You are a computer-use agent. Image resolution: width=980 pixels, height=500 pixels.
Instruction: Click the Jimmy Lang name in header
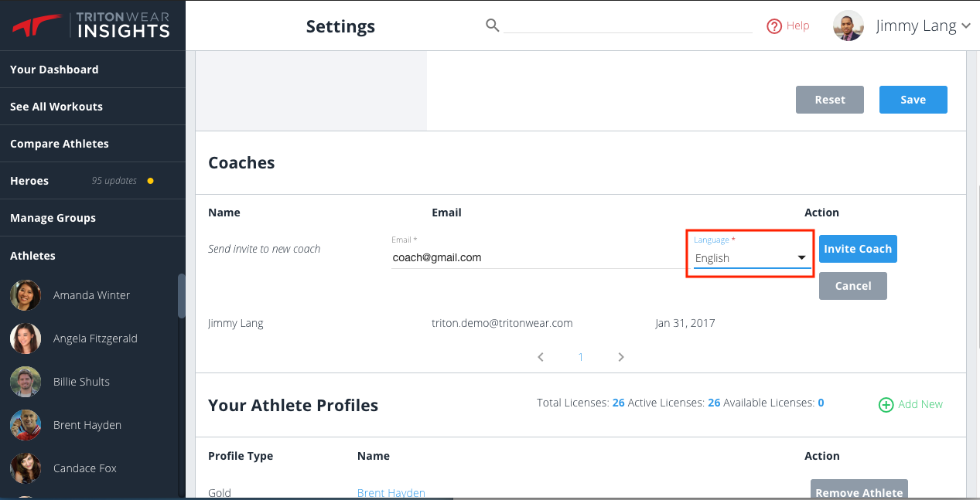coord(916,26)
